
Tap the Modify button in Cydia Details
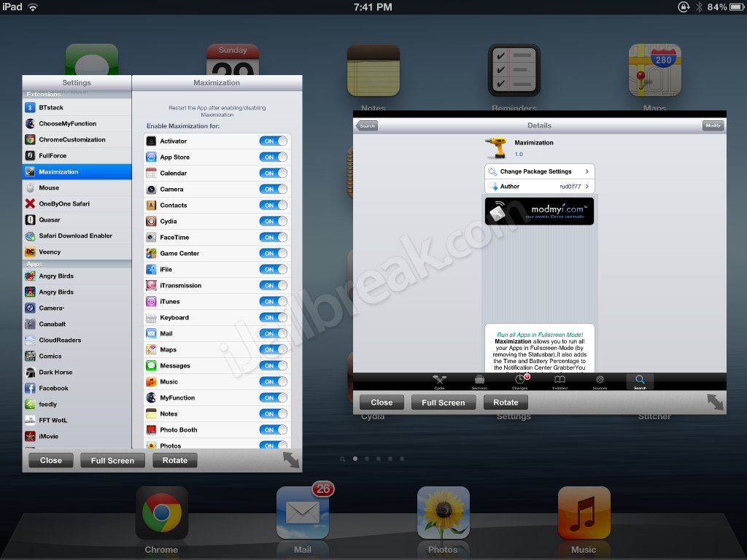point(713,125)
